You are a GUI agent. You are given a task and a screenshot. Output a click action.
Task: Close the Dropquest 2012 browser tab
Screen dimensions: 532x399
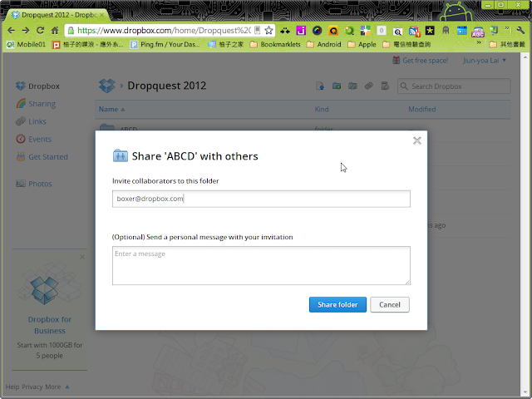coord(101,15)
